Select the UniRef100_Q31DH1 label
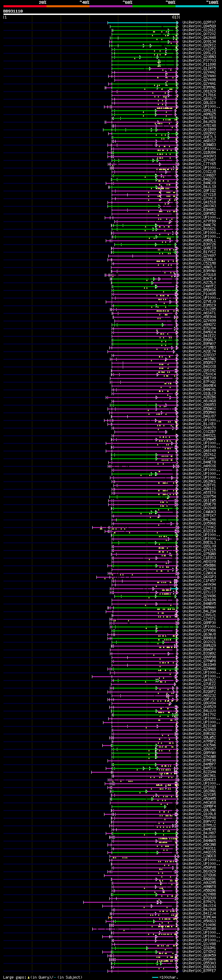The width and height of the screenshot is (222, 980). [x=199, y=948]
